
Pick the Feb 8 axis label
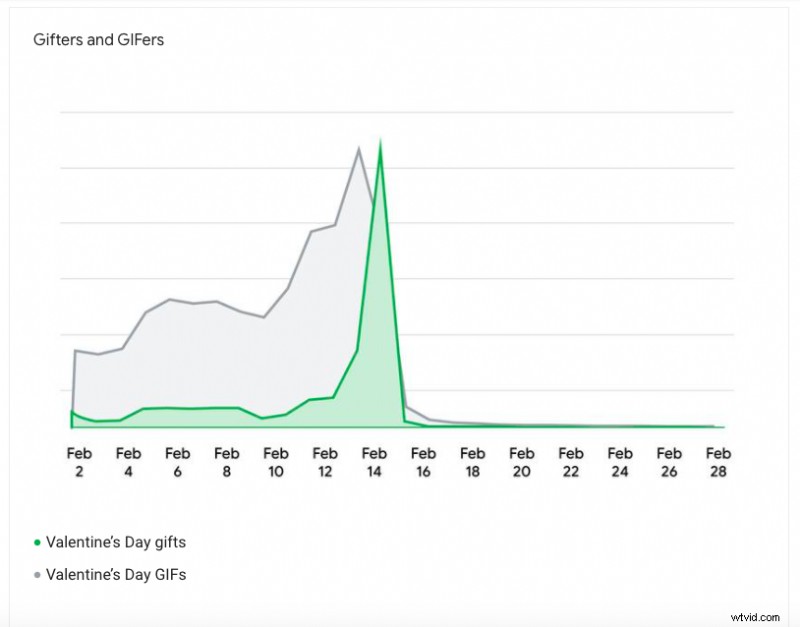click(227, 462)
